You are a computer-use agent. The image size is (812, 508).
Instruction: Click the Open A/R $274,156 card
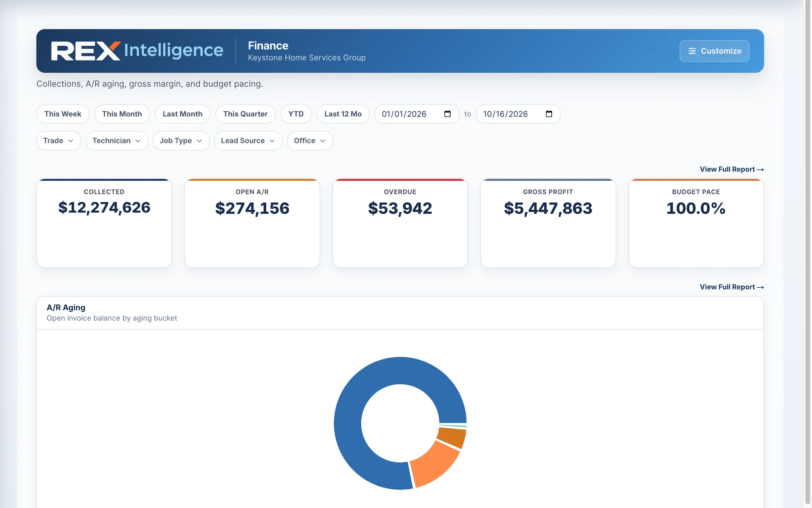(x=252, y=223)
